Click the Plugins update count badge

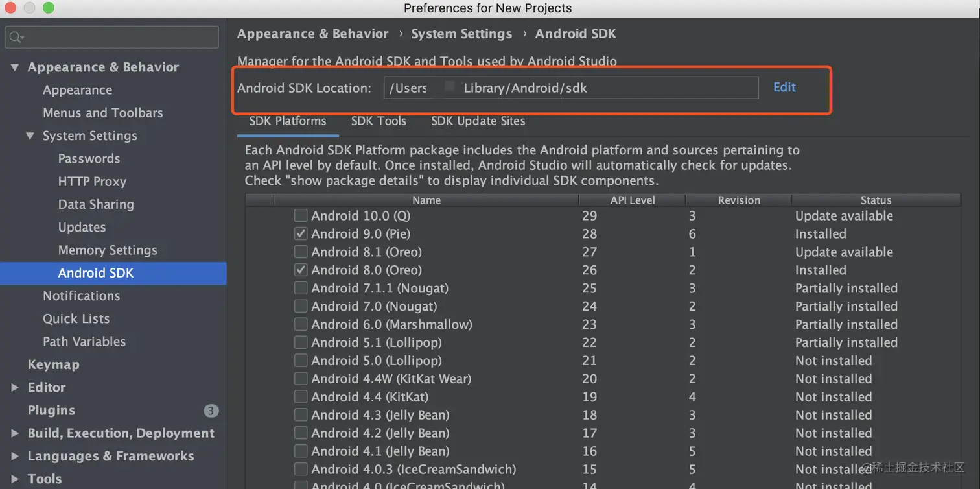[x=211, y=411]
